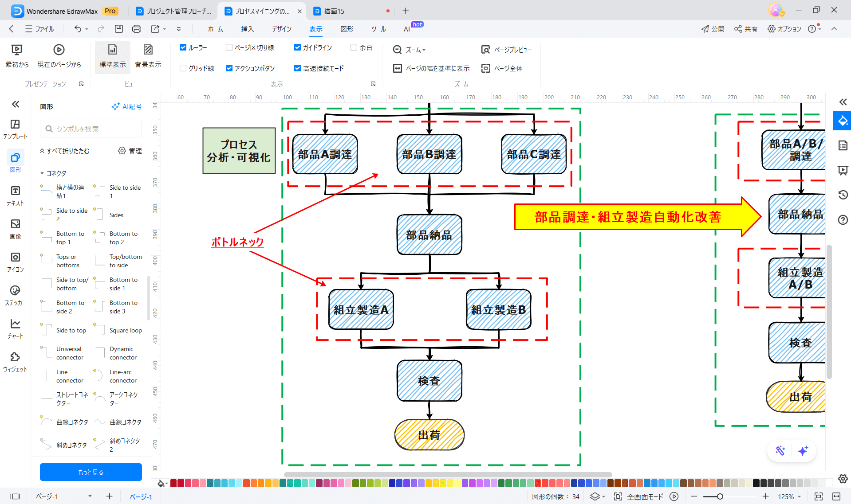Click the play slideshow icon in status bar

pos(674,496)
